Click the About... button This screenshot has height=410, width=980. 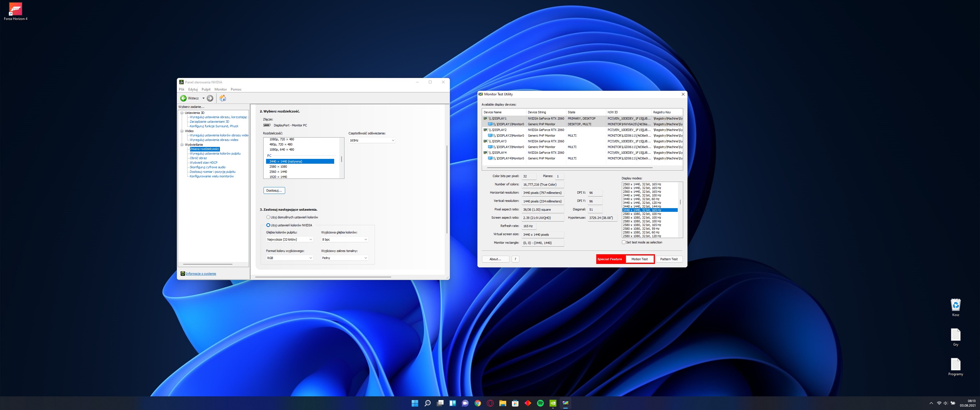pos(495,259)
